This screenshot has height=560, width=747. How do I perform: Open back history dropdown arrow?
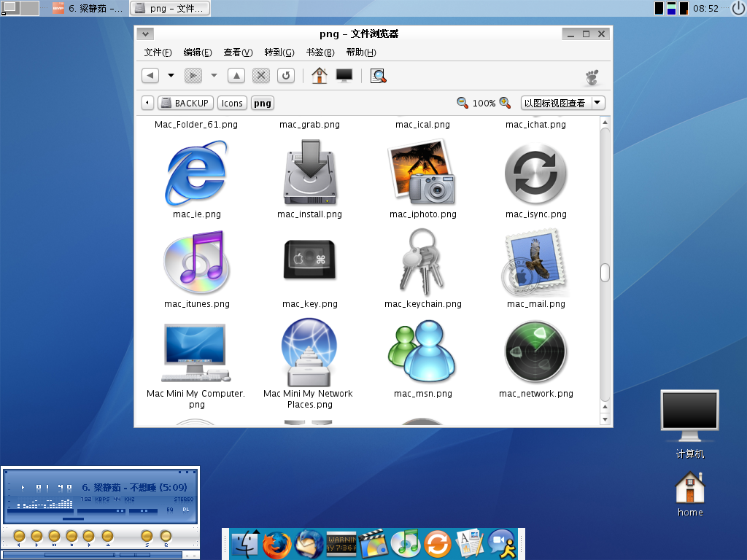(171, 75)
